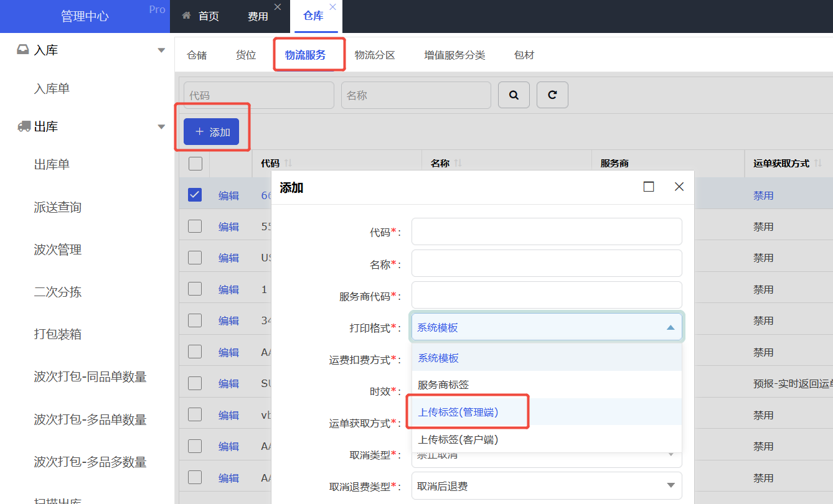The width and height of the screenshot is (833, 504).
Task: Choose 上传标签(客户端) option
Action: point(547,439)
